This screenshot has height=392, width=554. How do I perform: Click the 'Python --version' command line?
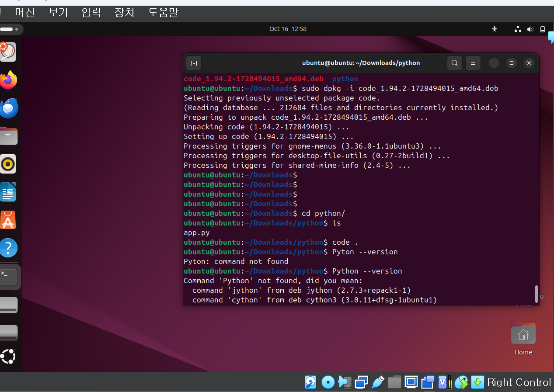[293, 271]
